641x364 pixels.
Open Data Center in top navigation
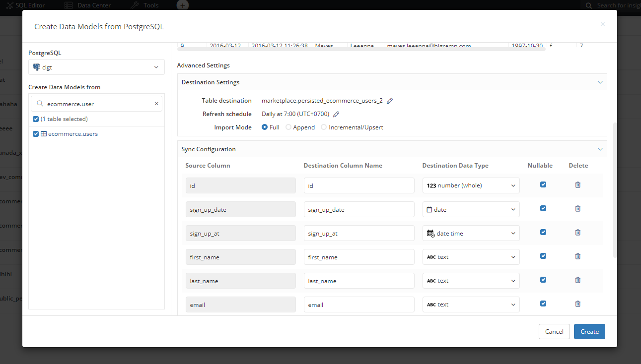[x=88, y=5]
